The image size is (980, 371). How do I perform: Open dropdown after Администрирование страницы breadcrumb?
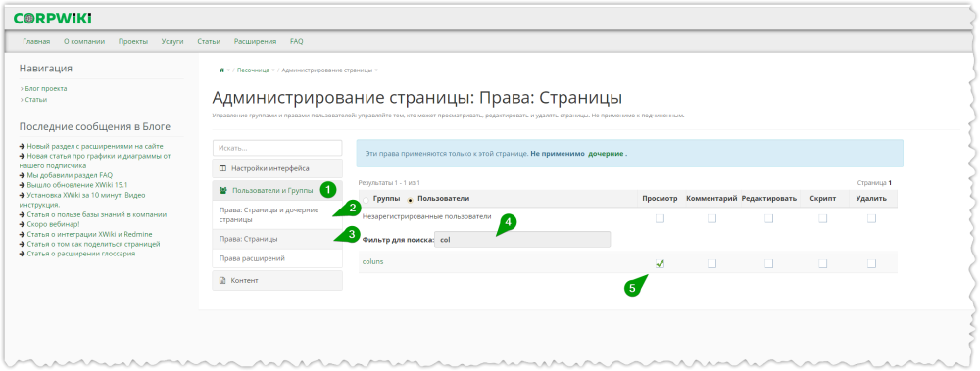point(376,70)
